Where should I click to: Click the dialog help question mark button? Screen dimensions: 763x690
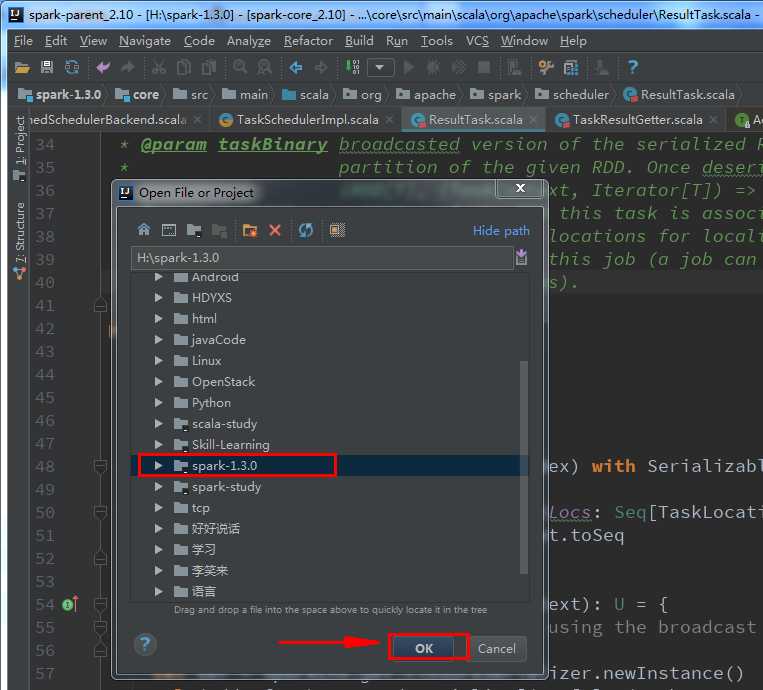tap(145, 644)
